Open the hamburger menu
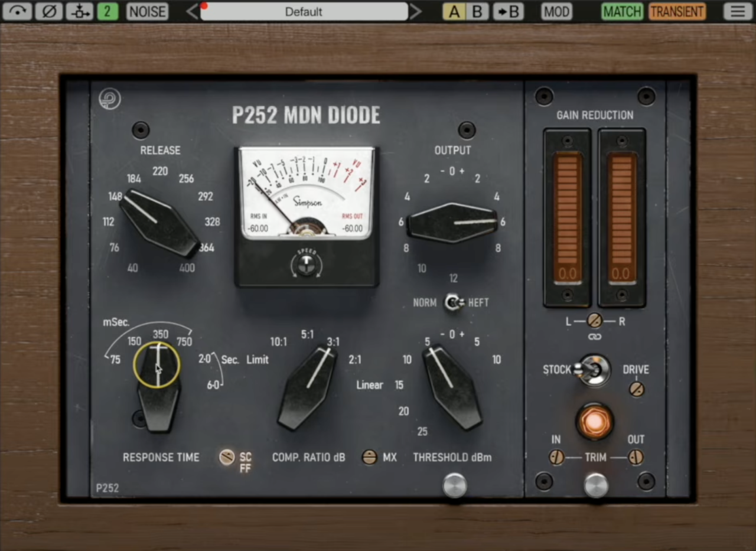 coord(738,11)
